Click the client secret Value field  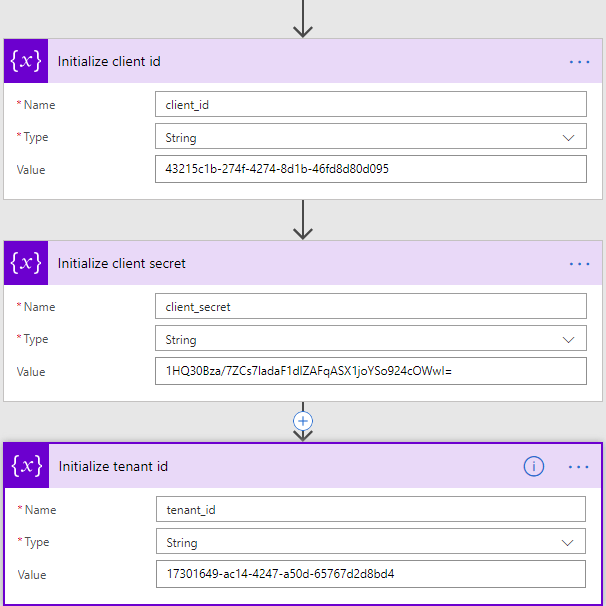370,371
